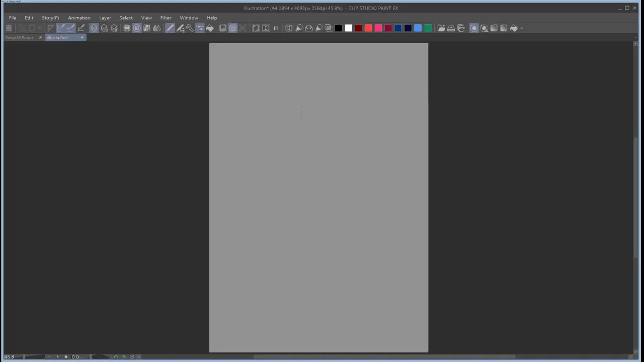This screenshot has width=644, height=362.
Task: Expand the tab list chevron at far right
Action: [x=636, y=38]
